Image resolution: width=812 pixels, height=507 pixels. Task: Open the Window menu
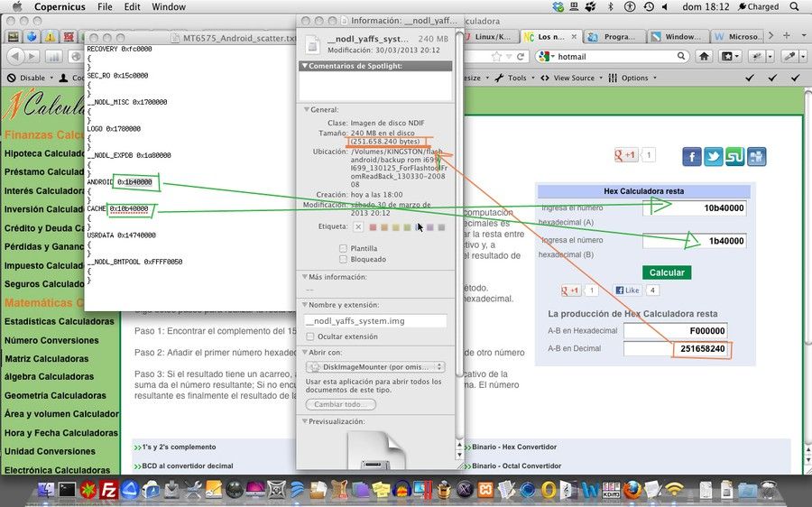169,6
